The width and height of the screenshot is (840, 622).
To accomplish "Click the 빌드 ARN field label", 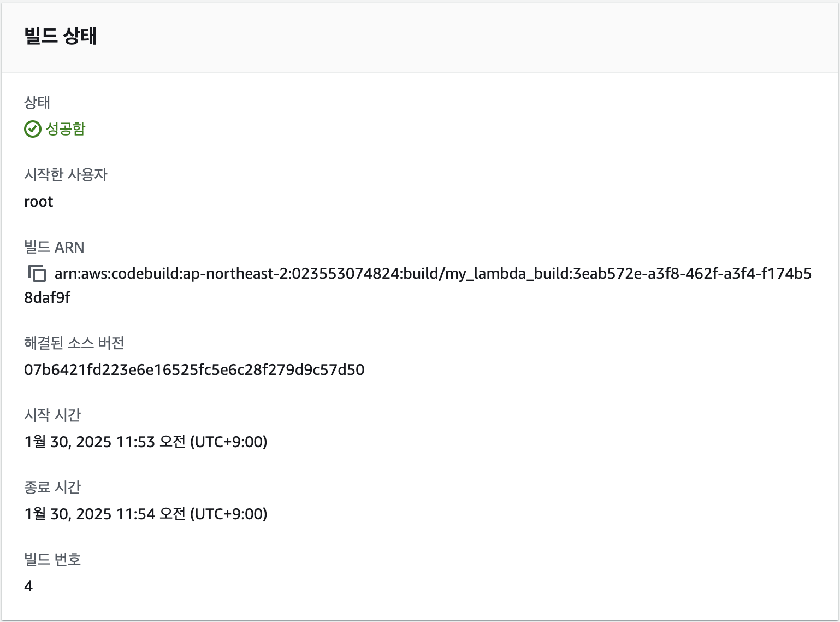I will [54, 247].
